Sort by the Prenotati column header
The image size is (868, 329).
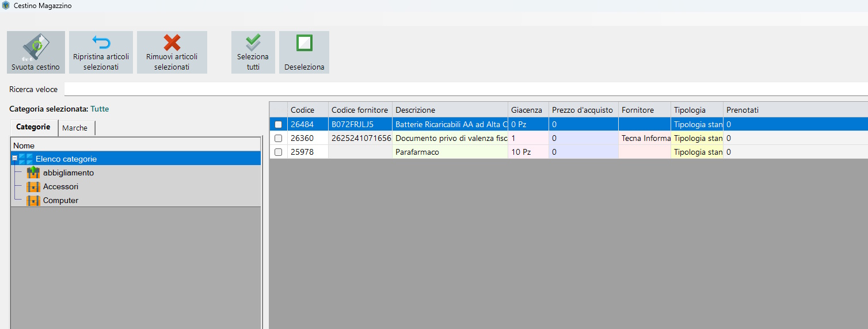(795, 110)
